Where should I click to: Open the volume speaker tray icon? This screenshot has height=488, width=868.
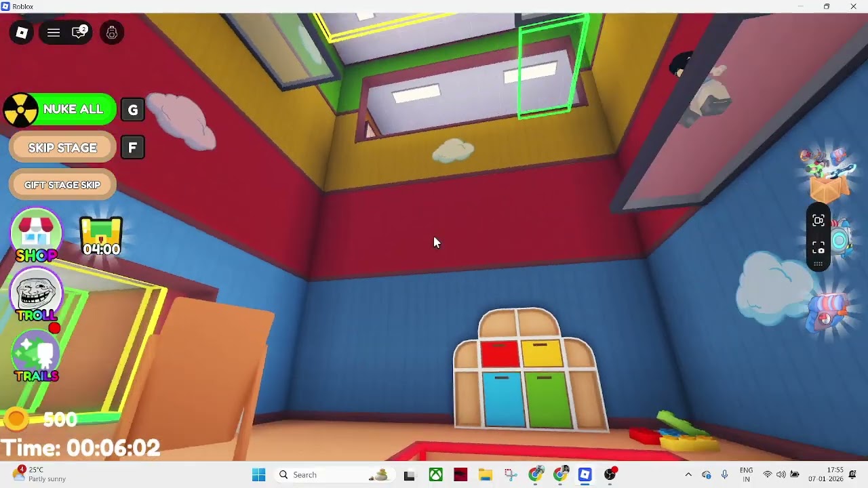pos(781,475)
